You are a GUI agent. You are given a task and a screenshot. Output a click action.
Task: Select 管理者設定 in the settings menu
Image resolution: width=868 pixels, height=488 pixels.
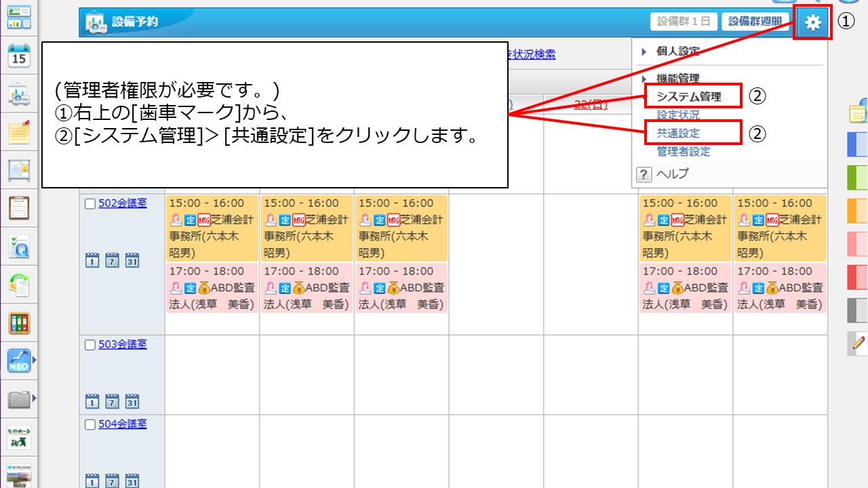coord(684,152)
